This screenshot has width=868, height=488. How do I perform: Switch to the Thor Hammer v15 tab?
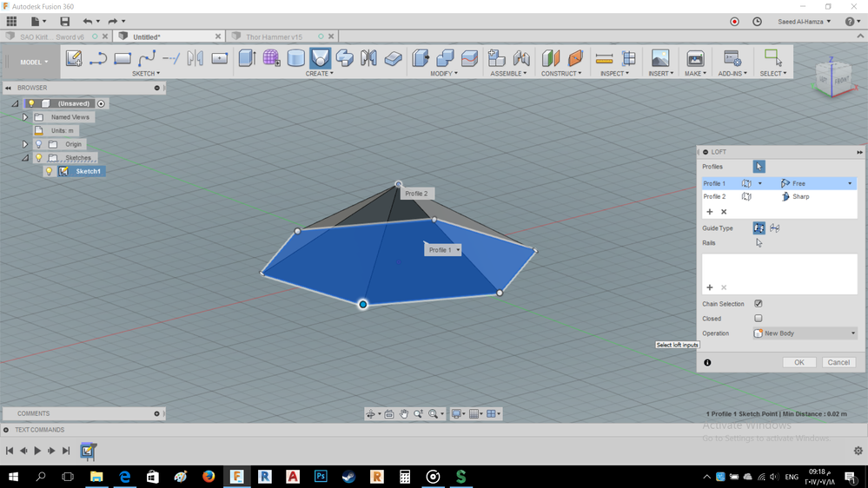(x=274, y=36)
